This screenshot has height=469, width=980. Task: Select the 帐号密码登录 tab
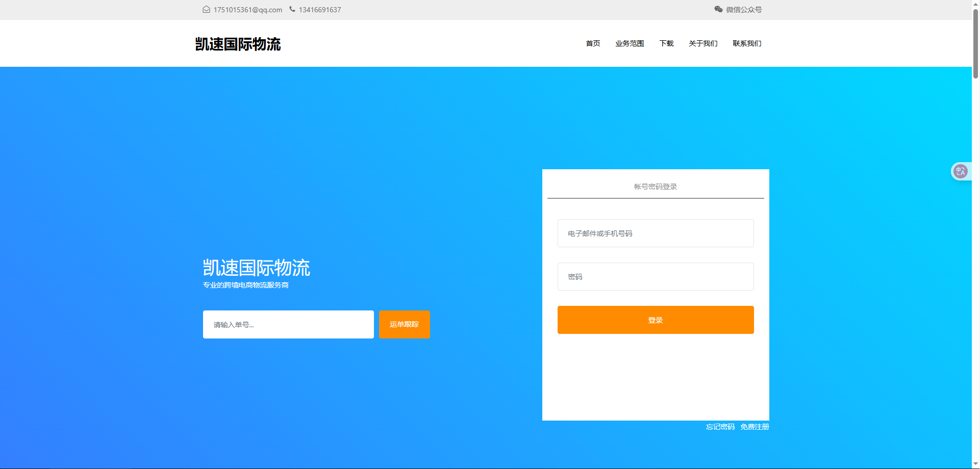click(x=656, y=187)
